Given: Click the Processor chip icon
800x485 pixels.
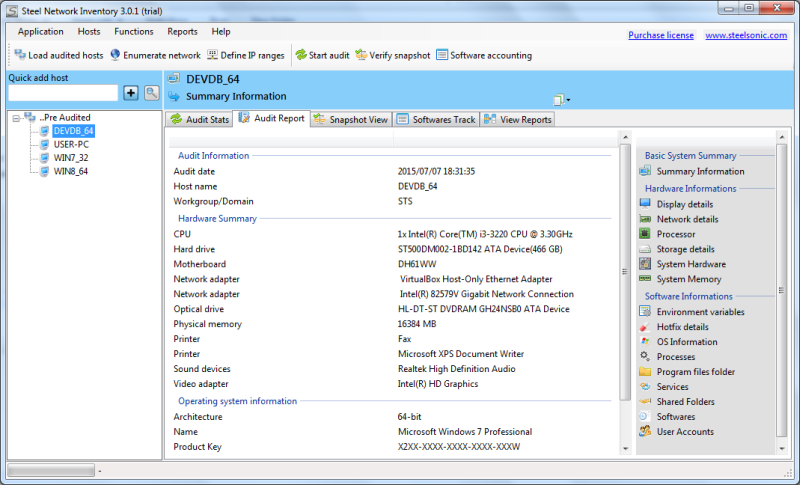Looking at the screenshot, I should 645,234.
